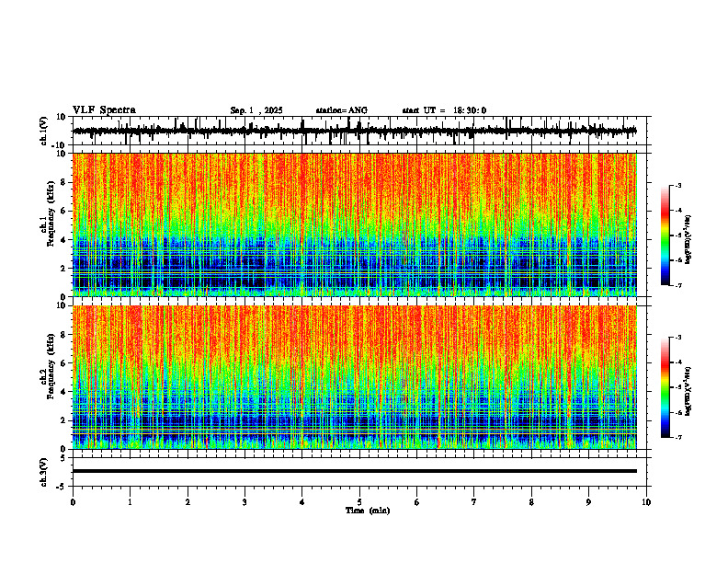Click the time axis tick label '0'
Viewport: 728px width, 563px height.
(73, 502)
